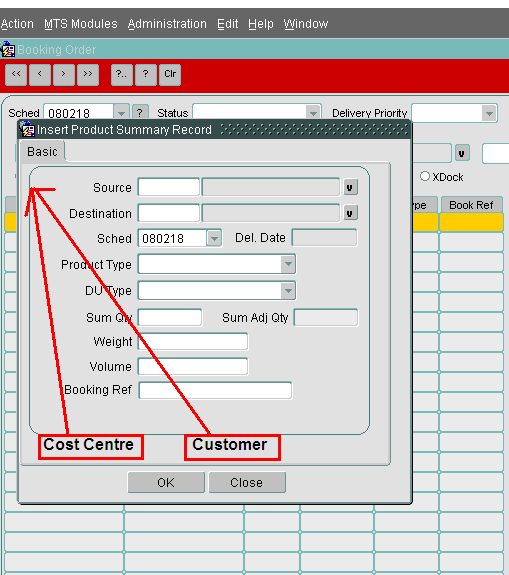Image resolution: width=509 pixels, height=575 pixels.
Task: Click the previous record < button
Action: [x=40, y=75]
